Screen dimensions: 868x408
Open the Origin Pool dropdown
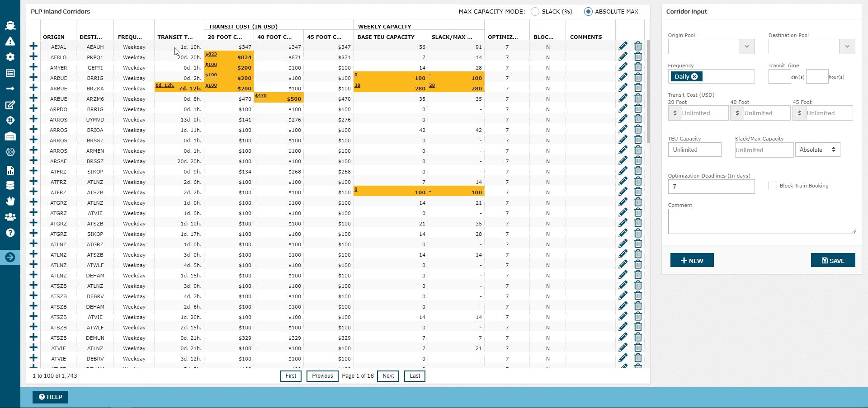pos(746,47)
